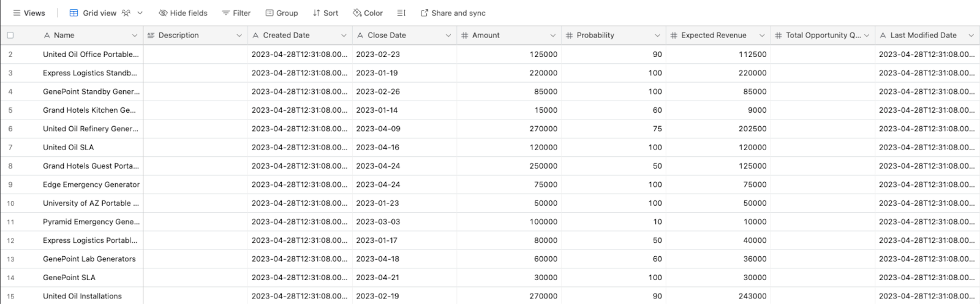Viewport: 980px width, 304px height.
Task: Select the United Oil Installations cell
Action: pyautogui.click(x=91, y=296)
